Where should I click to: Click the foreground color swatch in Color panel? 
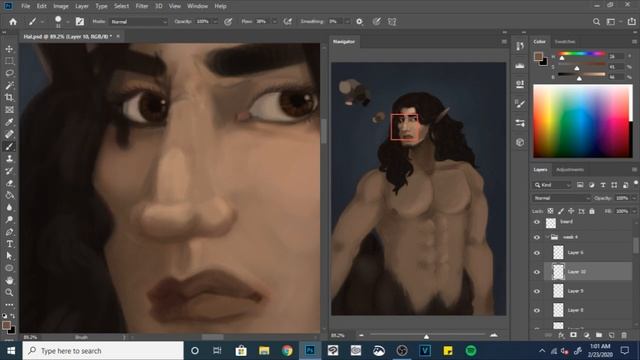538,56
